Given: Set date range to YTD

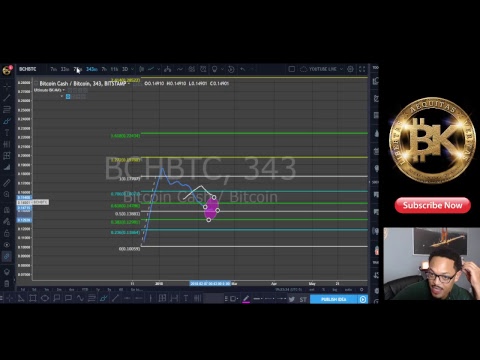Looking at the screenshot, I should pyautogui.click(x=85, y=289).
